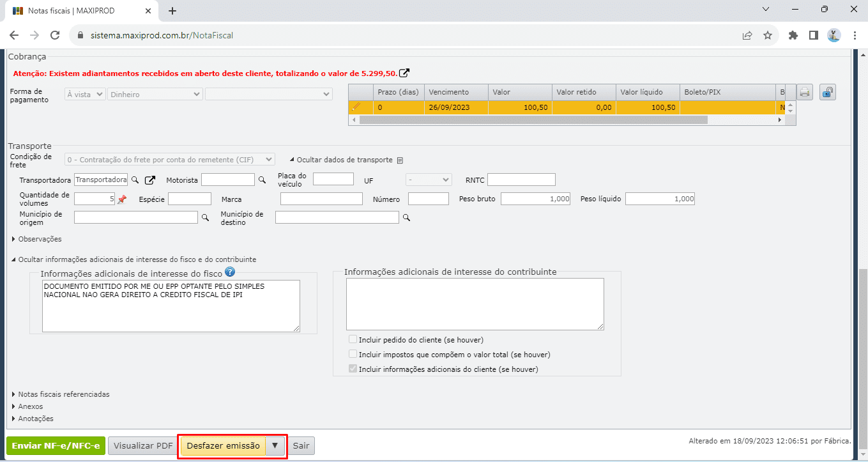Uncheck Incluir informações adicionais do cliente
The image size is (868, 462).
point(353,369)
